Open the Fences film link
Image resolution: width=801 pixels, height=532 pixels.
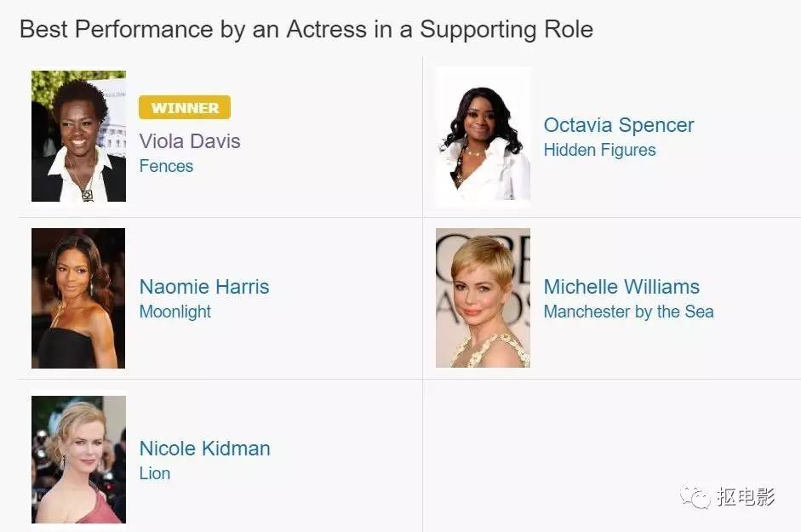click(x=166, y=166)
